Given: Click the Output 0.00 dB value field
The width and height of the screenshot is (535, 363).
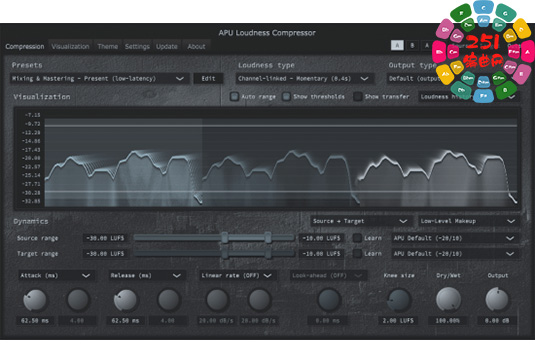Looking at the screenshot, I should (x=497, y=321).
